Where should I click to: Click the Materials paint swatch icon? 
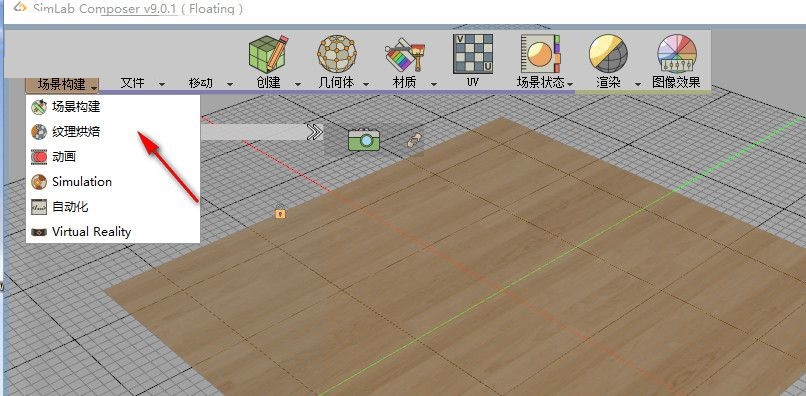coord(405,56)
